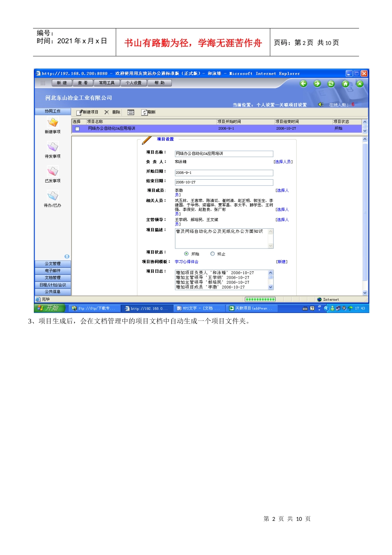The width and height of the screenshot is (392, 555).
Task: Open the 个人设置 menu
Action: point(134,83)
